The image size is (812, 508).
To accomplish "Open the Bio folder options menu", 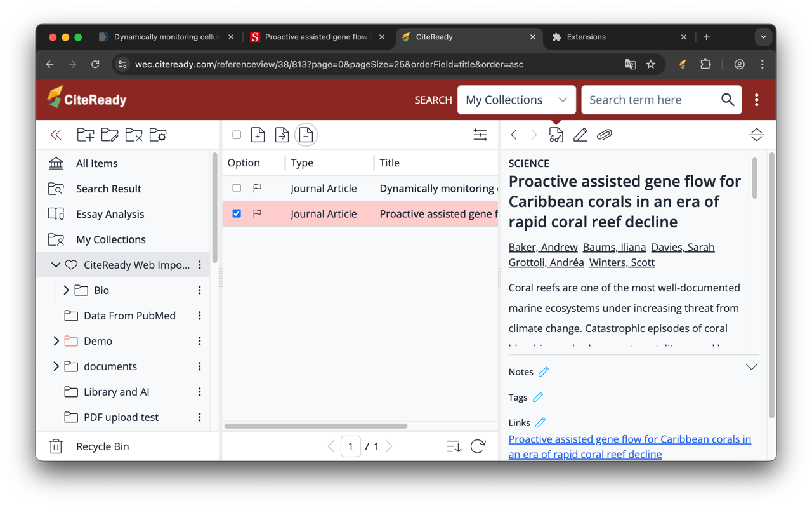I will 200,290.
